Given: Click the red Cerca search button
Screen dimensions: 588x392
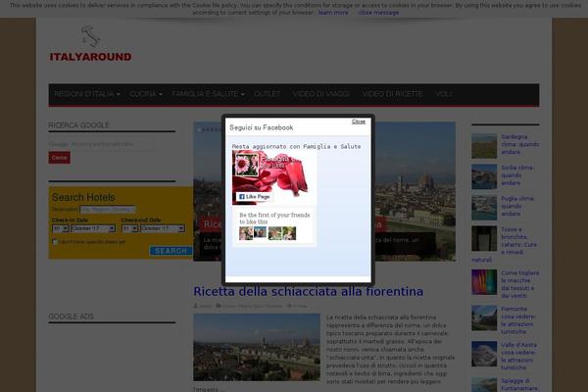Looking at the screenshot, I should tap(59, 158).
